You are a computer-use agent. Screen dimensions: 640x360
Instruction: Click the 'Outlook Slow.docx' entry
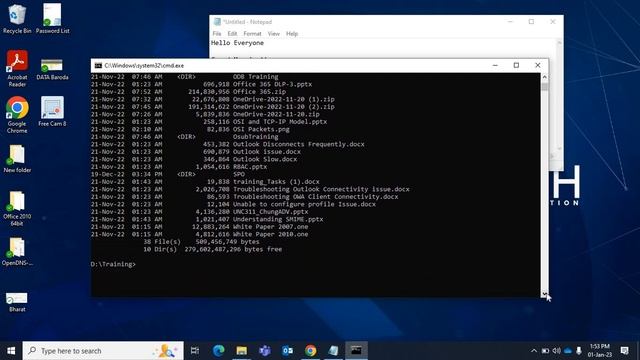point(265,159)
